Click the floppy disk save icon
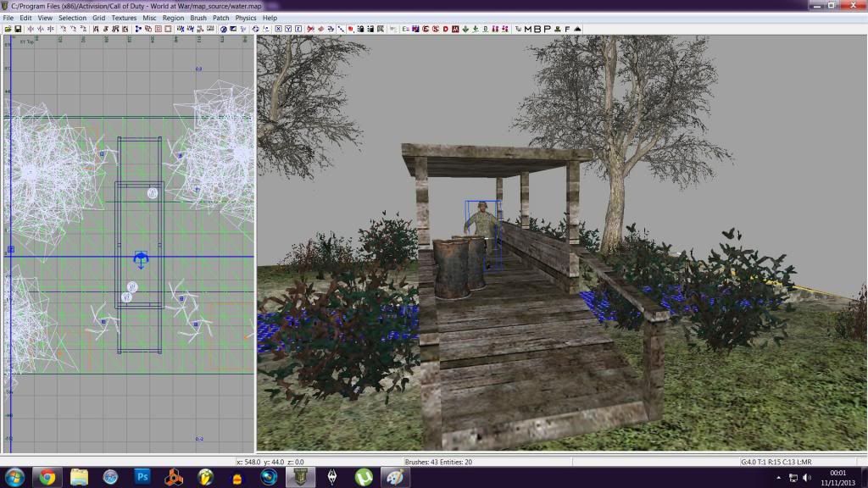This screenshot has width=868, height=488. click(x=18, y=29)
